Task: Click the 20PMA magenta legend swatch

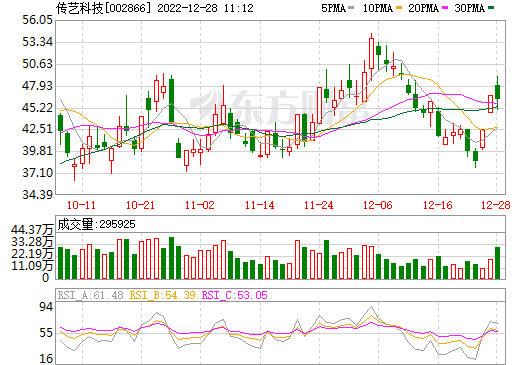Action: click(445, 8)
